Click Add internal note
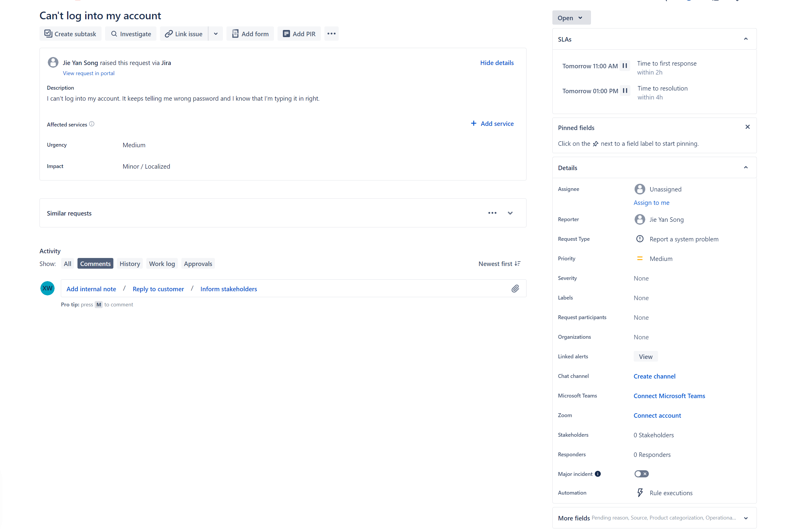 coord(91,289)
